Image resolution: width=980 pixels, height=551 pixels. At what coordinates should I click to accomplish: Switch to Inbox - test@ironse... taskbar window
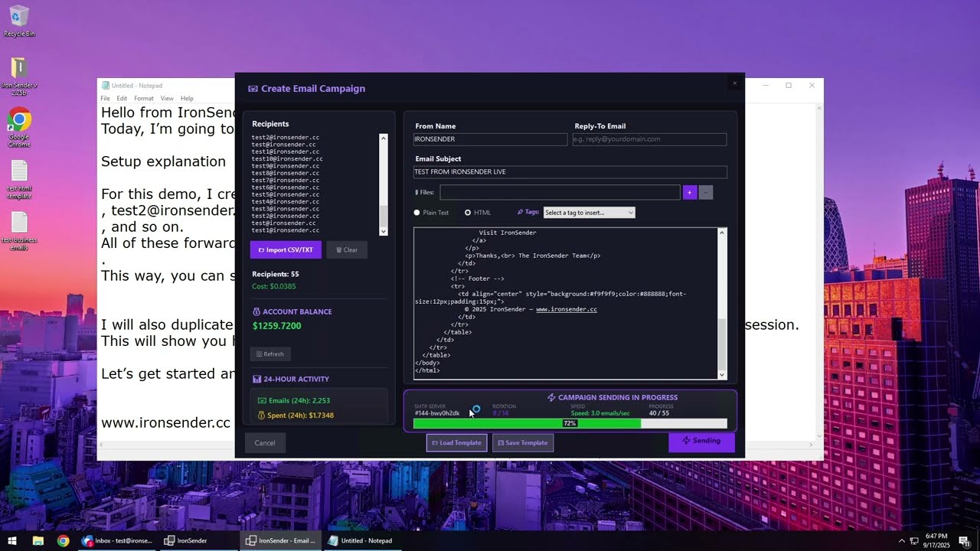click(x=117, y=540)
